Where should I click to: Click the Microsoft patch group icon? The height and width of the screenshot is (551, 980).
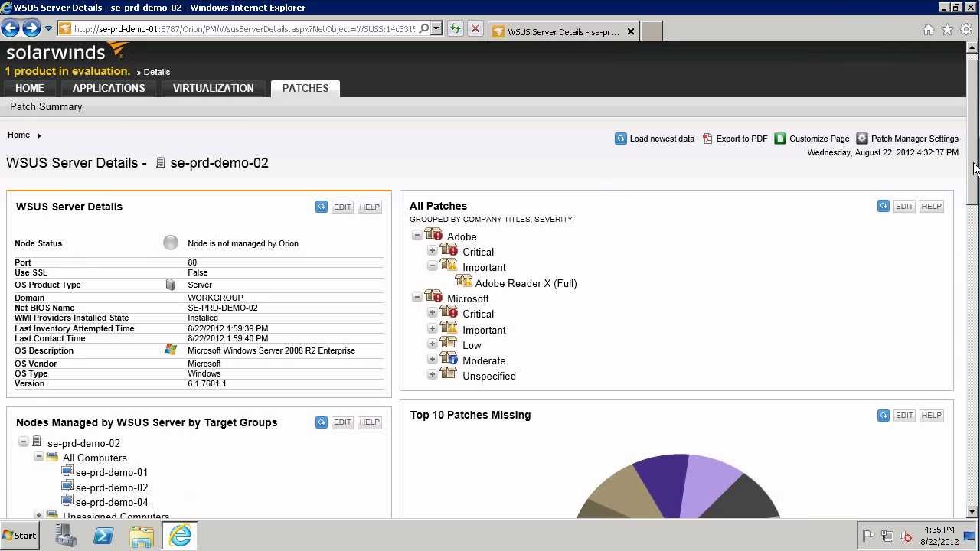point(434,297)
